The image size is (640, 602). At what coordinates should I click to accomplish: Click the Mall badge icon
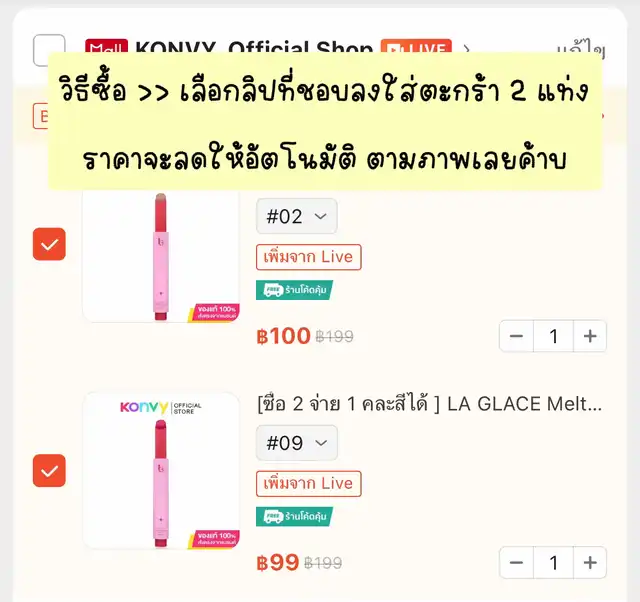107,46
